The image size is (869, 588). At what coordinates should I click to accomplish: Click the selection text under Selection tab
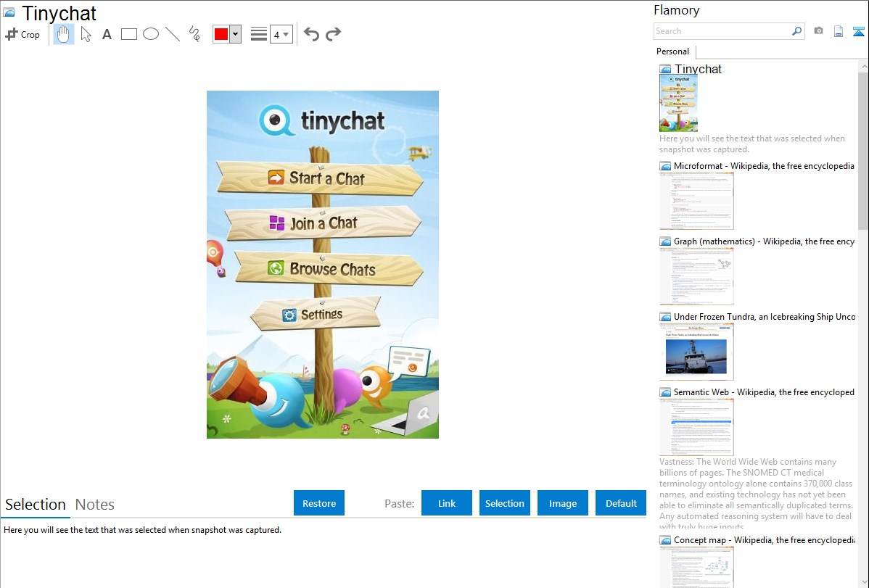pyautogui.click(x=142, y=530)
